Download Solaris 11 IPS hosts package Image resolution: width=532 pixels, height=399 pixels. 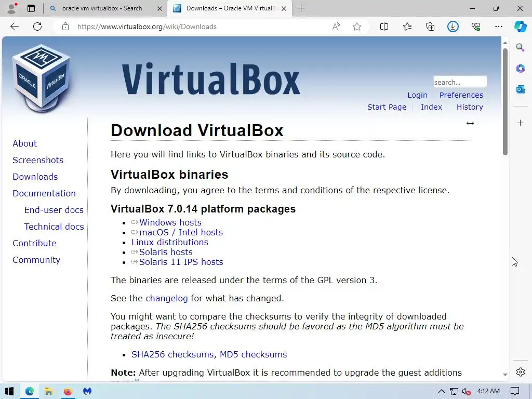pos(181,262)
